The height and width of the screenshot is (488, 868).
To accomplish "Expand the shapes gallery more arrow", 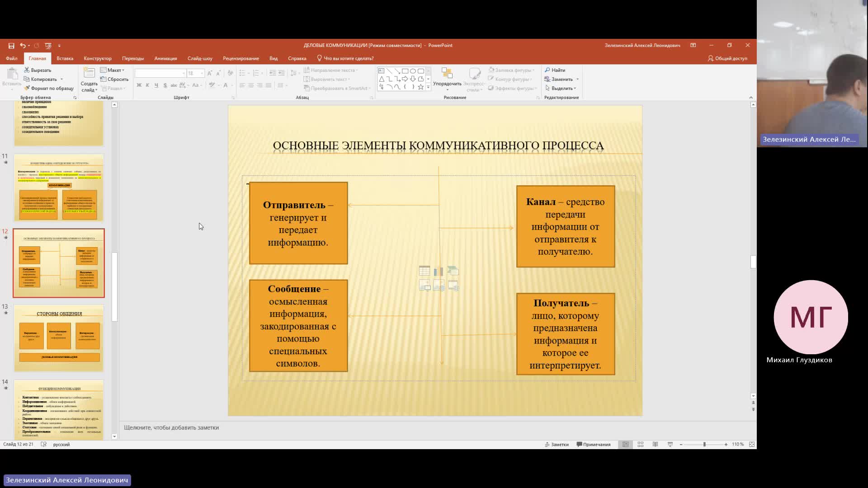I will tap(428, 87).
